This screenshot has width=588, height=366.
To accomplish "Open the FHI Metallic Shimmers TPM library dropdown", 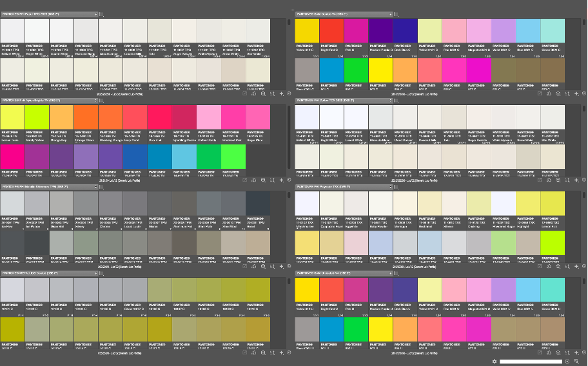I will click(x=49, y=187).
